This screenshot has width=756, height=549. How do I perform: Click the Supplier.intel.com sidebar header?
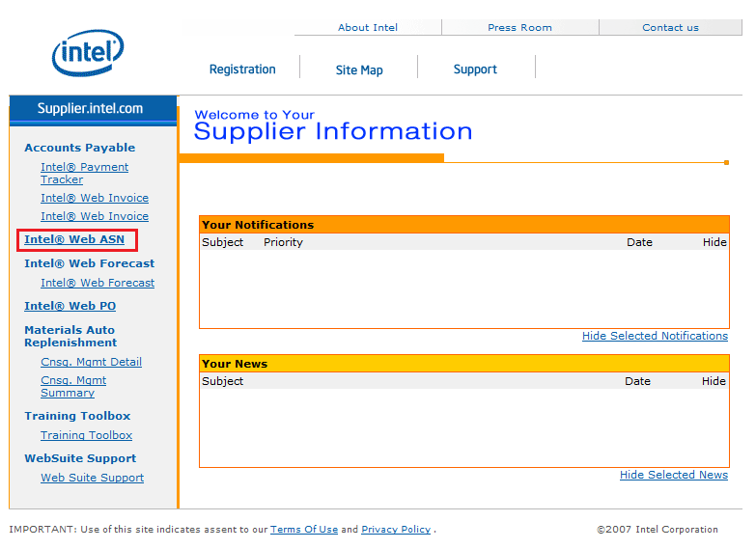[93, 108]
